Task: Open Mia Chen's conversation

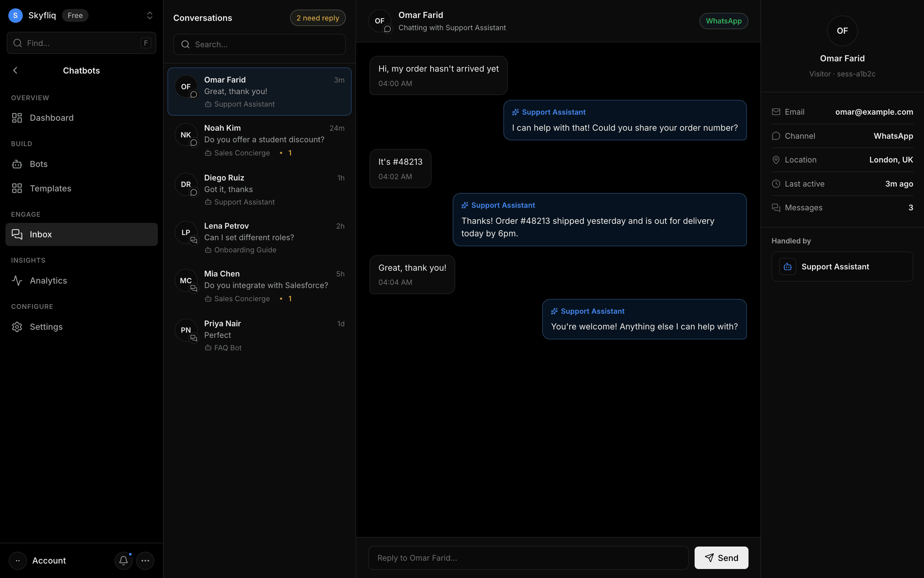Action: point(259,286)
